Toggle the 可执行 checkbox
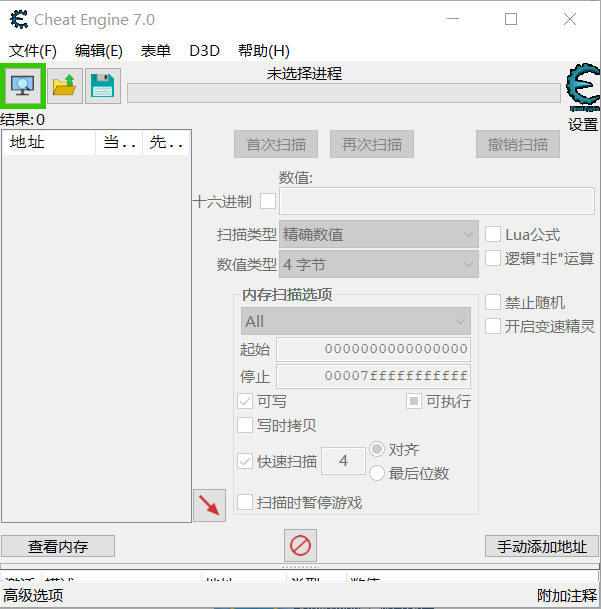Screen dimensions: 601x609 pos(414,401)
